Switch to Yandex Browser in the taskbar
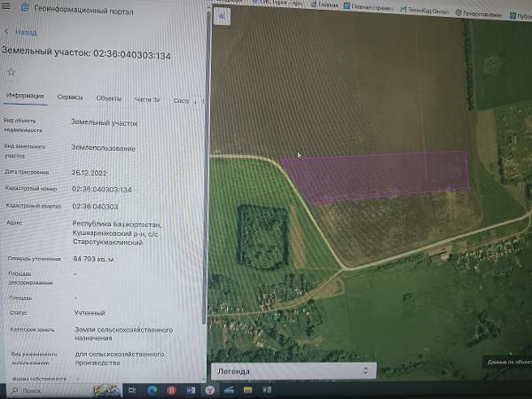The image size is (532, 399). coord(210,390)
